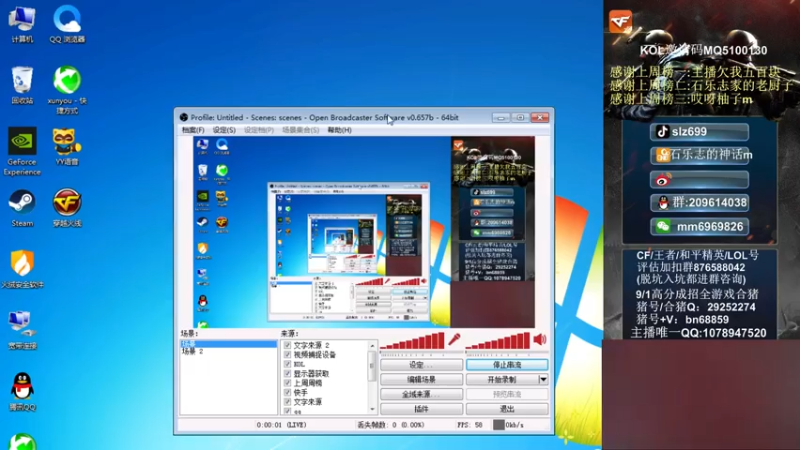Click the 0:00:01 (LIVE) status text
Image resolution: width=800 pixels, height=450 pixels.
point(281,424)
